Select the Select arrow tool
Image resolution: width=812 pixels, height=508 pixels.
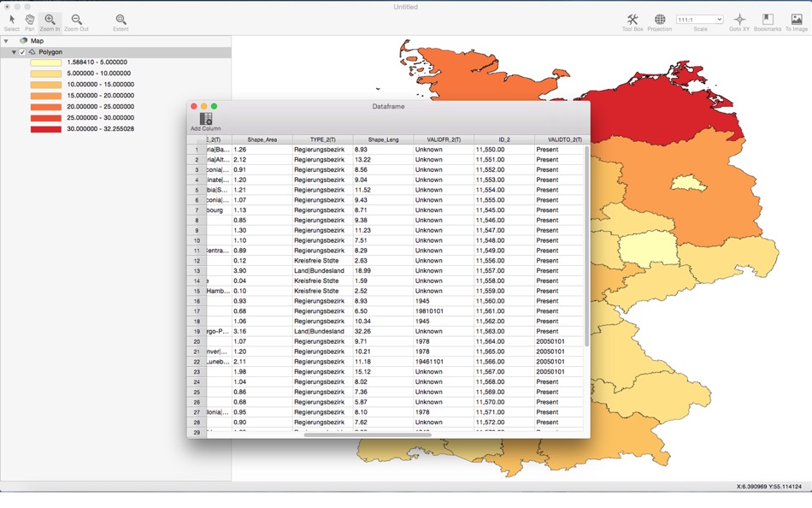pos(11,23)
